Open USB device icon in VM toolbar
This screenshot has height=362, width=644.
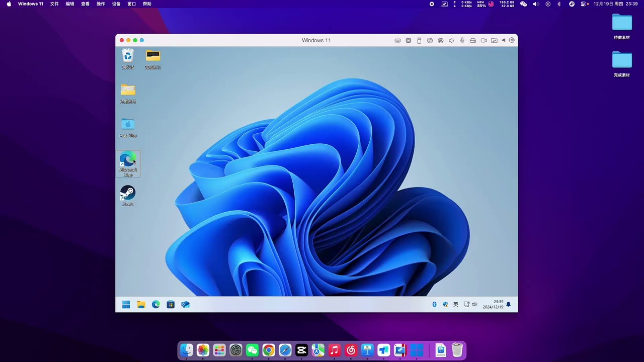[419, 40]
